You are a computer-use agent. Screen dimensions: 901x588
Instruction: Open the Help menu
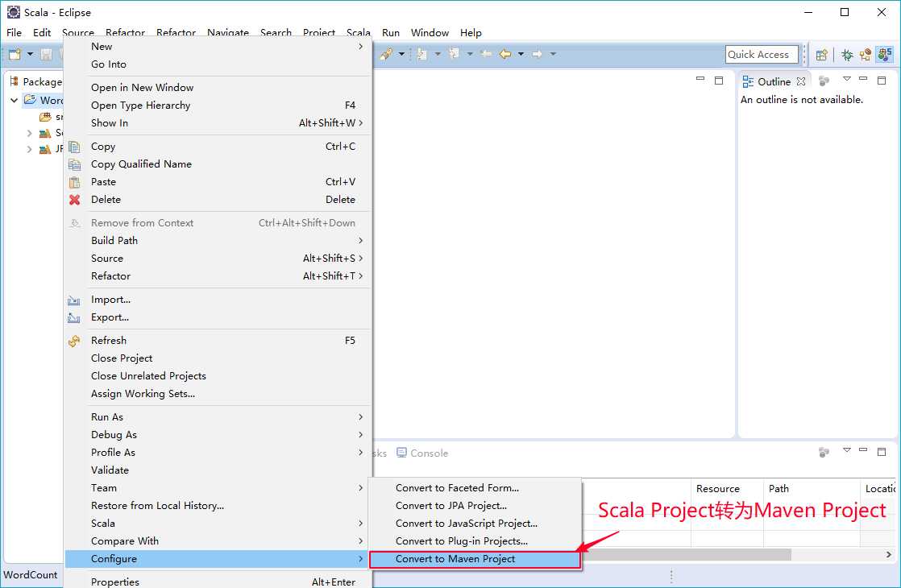471,33
